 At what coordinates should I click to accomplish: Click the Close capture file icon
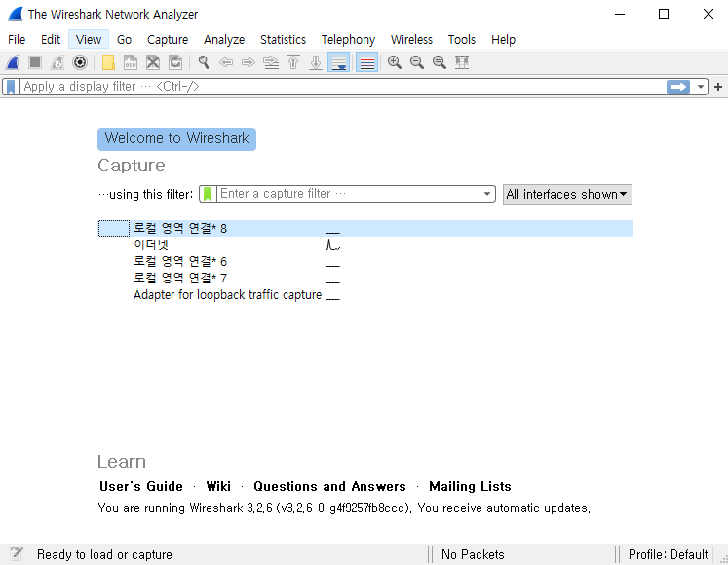(153, 62)
